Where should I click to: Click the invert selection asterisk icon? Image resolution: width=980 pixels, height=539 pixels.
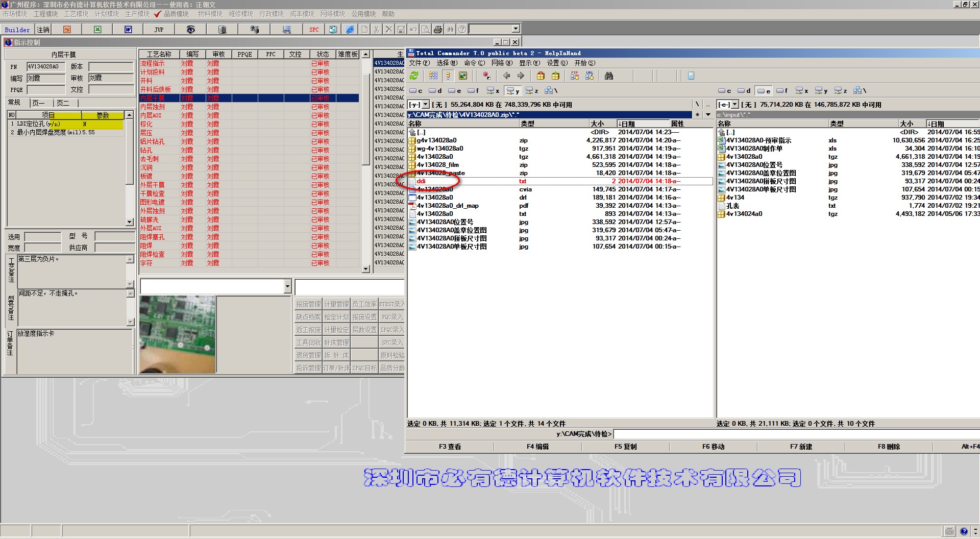coord(486,76)
